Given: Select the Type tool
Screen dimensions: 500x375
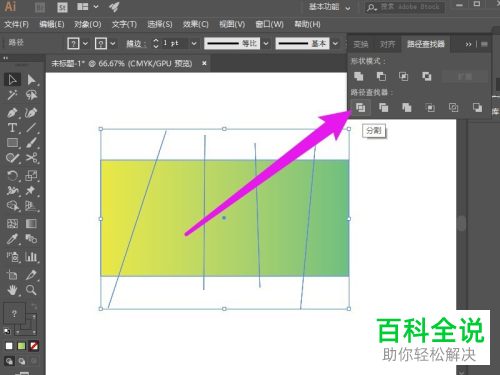Looking at the screenshot, I should click(x=12, y=128).
